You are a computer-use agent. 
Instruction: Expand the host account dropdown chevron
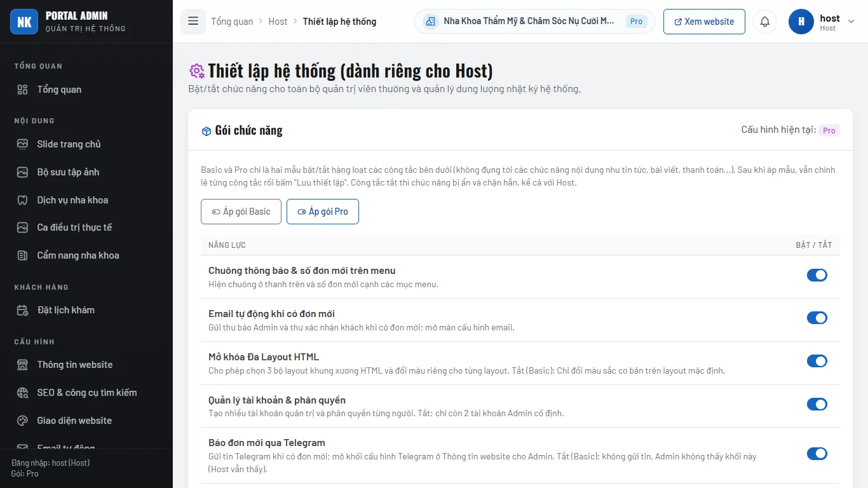[x=851, y=22]
